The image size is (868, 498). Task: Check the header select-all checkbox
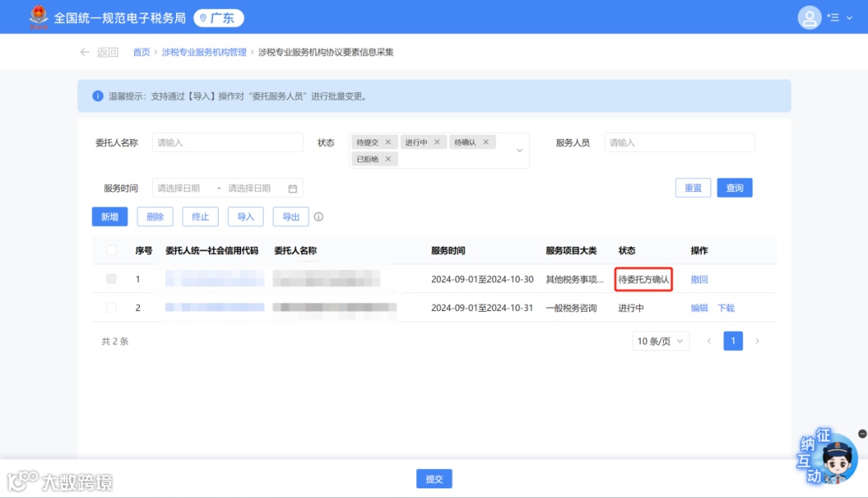pos(110,250)
